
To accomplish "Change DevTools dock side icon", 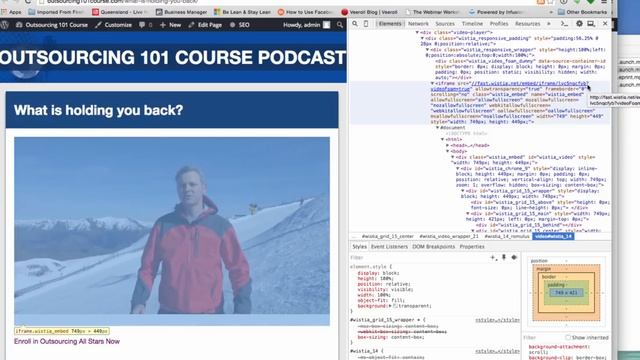I will coord(591,24).
